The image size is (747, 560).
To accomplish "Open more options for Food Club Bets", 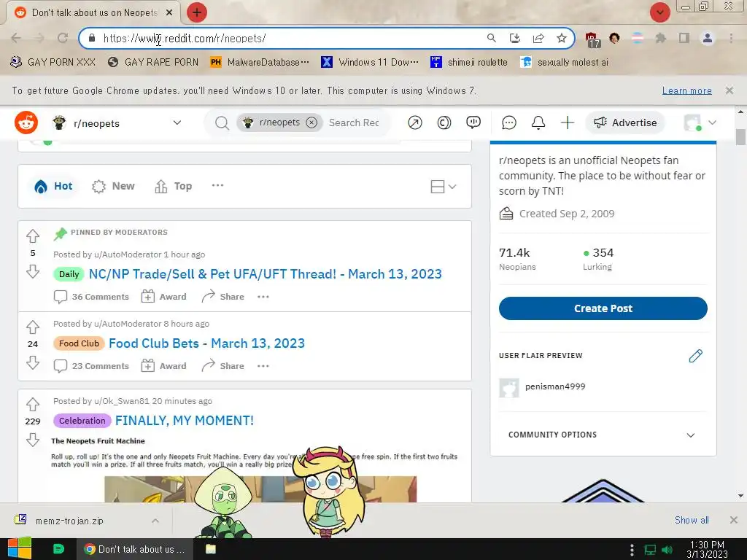I will [x=263, y=366].
